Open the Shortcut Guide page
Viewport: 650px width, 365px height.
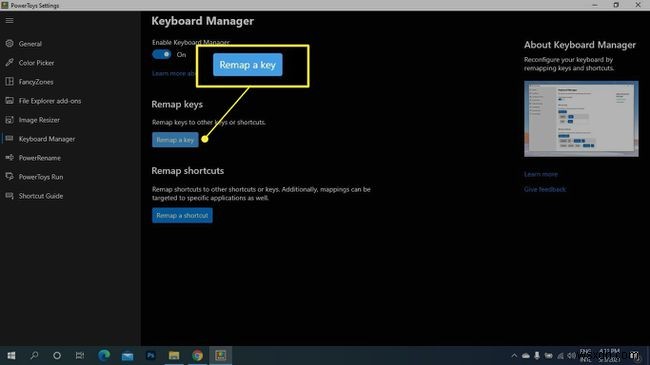pyautogui.click(x=41, y=196)
